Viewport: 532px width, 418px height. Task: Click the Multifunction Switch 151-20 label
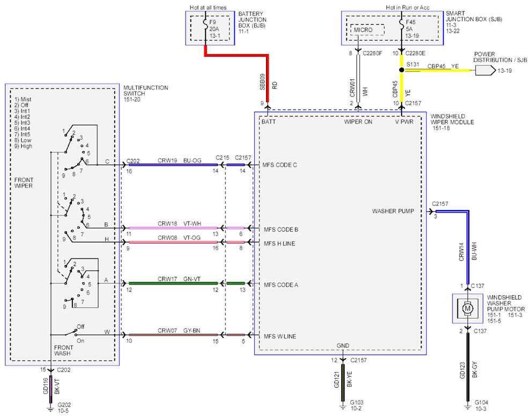pyautogui.click(x=145, y=93)
